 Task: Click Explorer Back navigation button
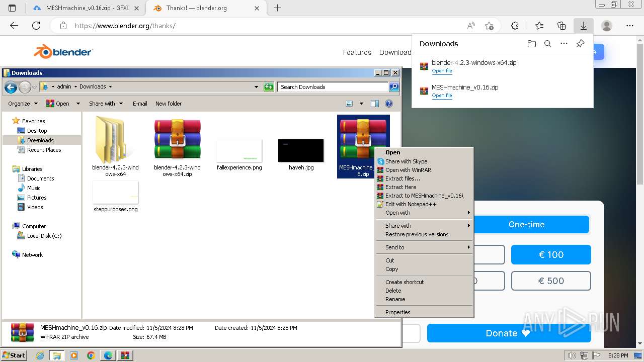point(11,87)
